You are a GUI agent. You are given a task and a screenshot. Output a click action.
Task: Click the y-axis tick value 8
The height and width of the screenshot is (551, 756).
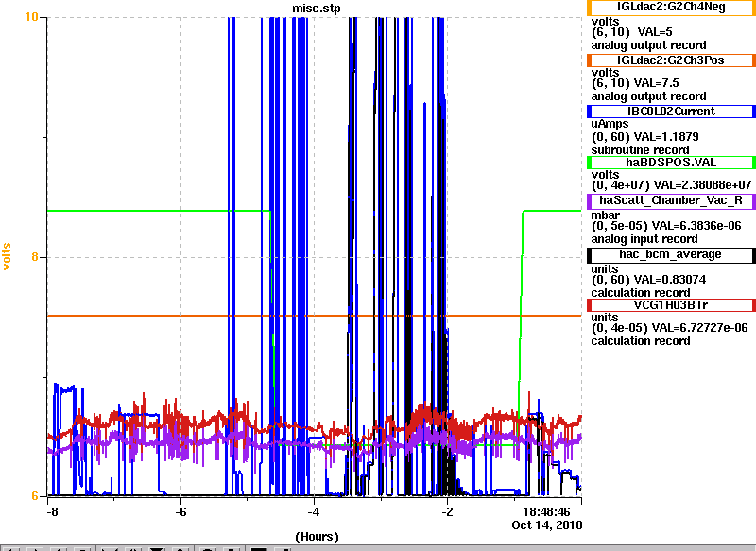pos(35,257)
